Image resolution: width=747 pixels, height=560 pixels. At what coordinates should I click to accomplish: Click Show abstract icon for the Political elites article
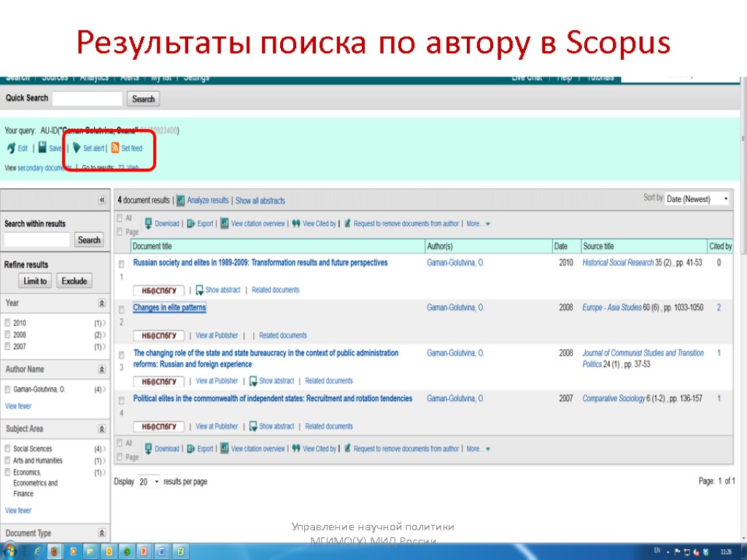click(x=253, y=426)
